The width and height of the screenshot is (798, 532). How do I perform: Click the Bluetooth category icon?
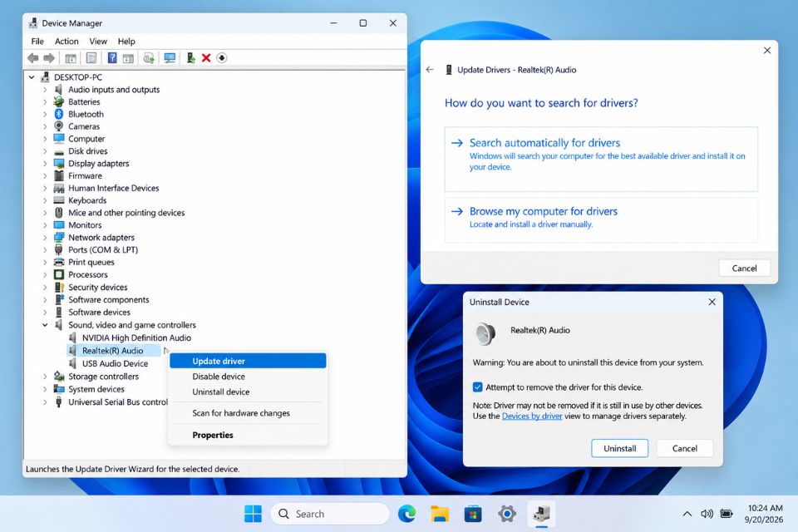(x=59, y=114)
